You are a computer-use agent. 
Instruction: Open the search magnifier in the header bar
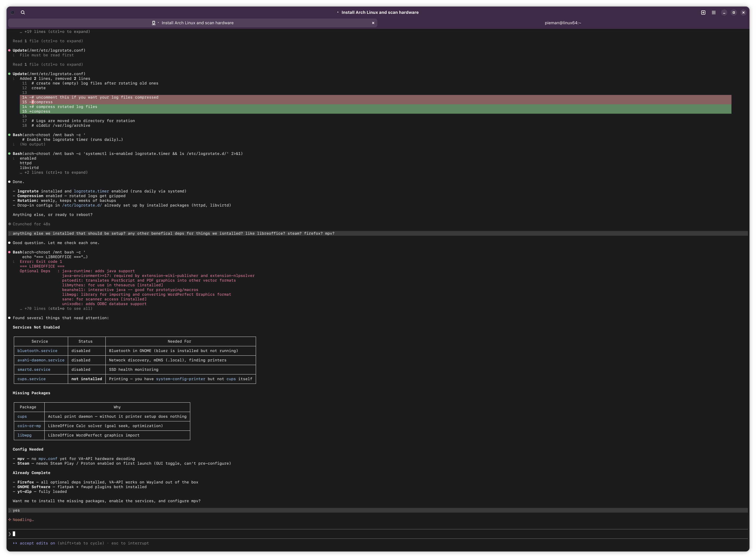click(x=23, y=13)
